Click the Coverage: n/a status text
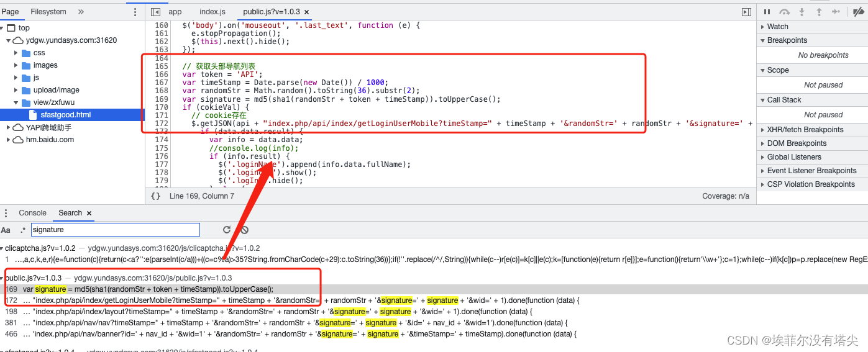 coord(726,196)
